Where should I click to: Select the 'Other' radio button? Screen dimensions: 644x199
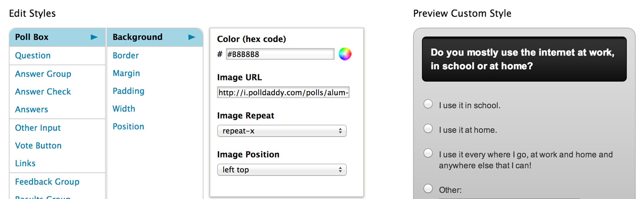pyautogui.click(x=428, y=189)
